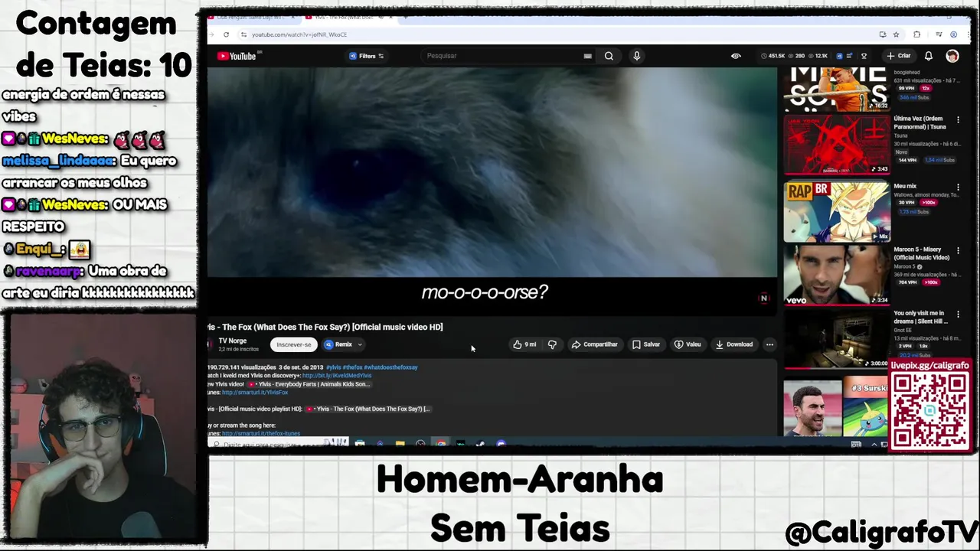This screenshot has width=980, height=551.
Task: Open the Official music video playlist chip
Action: (x=368, y=409)
